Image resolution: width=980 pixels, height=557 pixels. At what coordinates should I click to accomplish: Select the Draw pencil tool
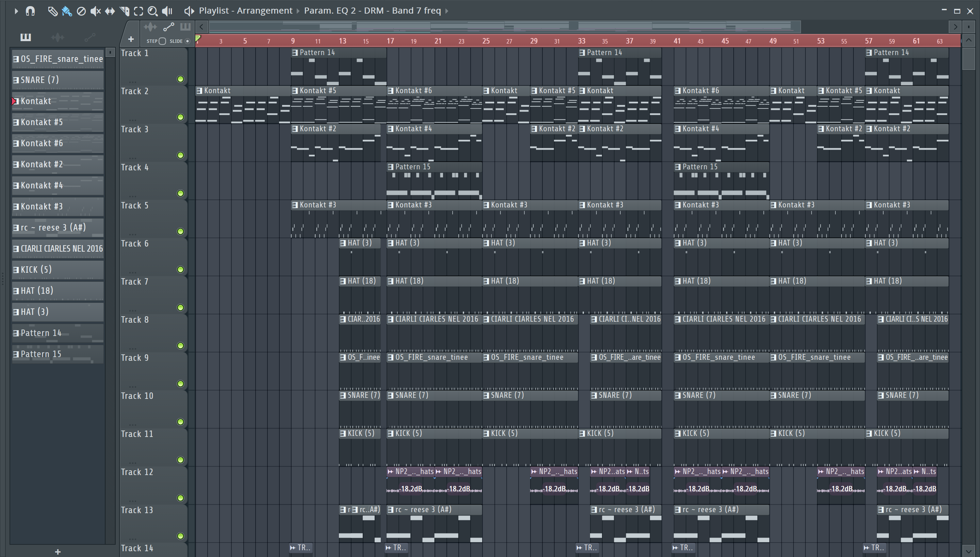tap(52, 11)
